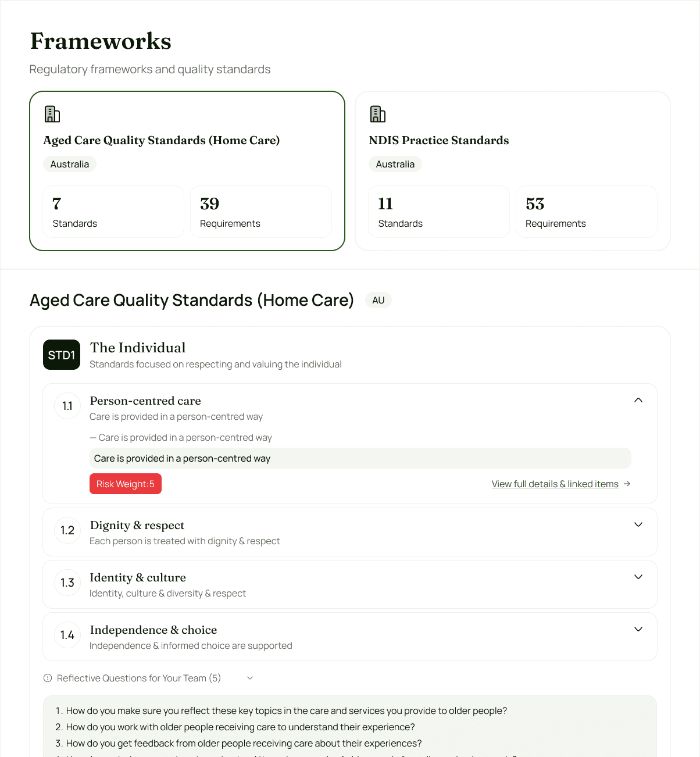700x757 pixels.
Task: Click the 1.1 circle beside Person-centred care
Action: [67, 406]
